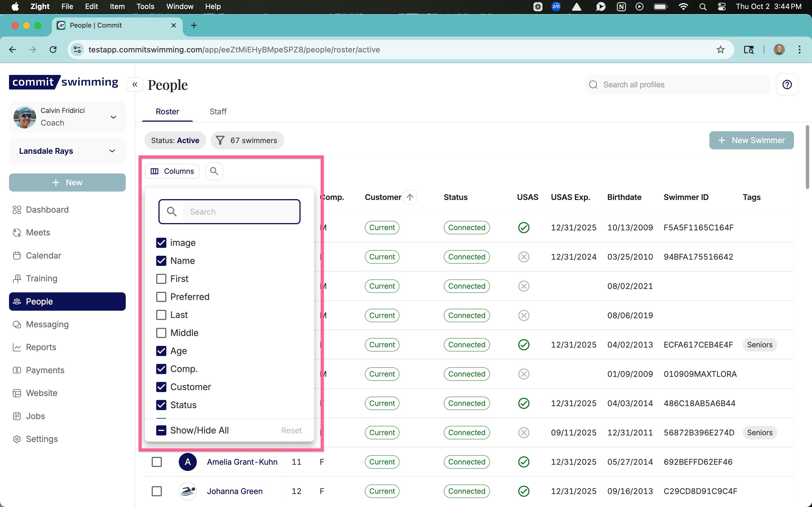Switch to the Staff tab

coord(218,111)
